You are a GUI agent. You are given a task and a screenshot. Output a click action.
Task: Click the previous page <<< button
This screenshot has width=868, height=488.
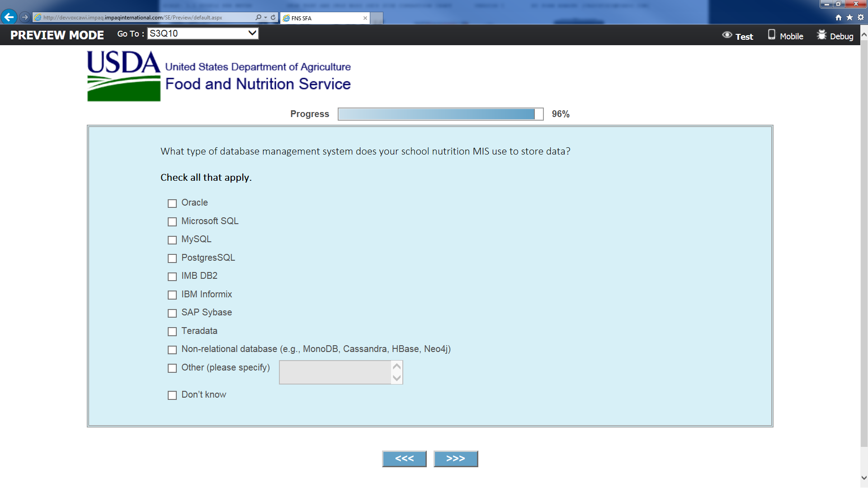point(404,459)
